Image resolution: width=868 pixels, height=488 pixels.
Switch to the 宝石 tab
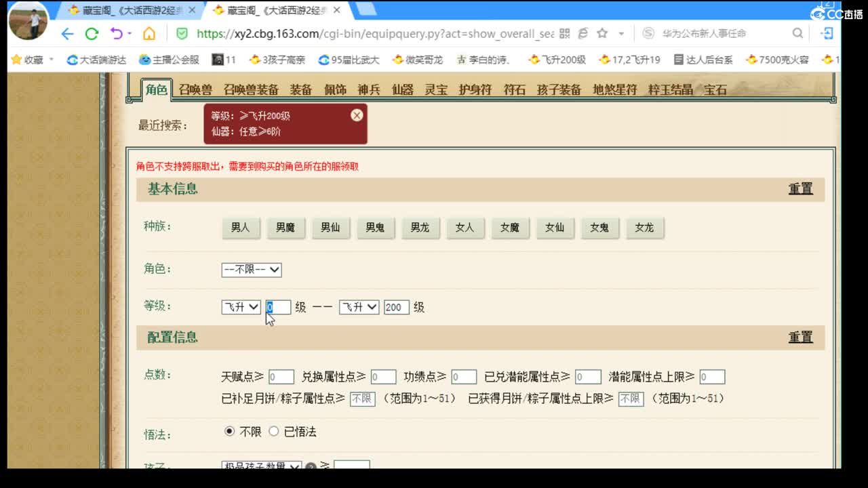pos(715,89)
